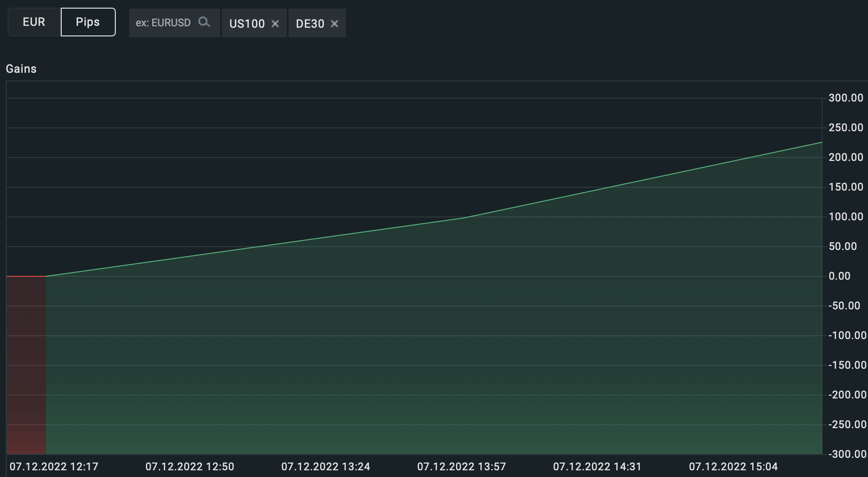Screen dimensions: 868x477
Task: Click the -300.00 y-axis label
Action: (847, 454)
